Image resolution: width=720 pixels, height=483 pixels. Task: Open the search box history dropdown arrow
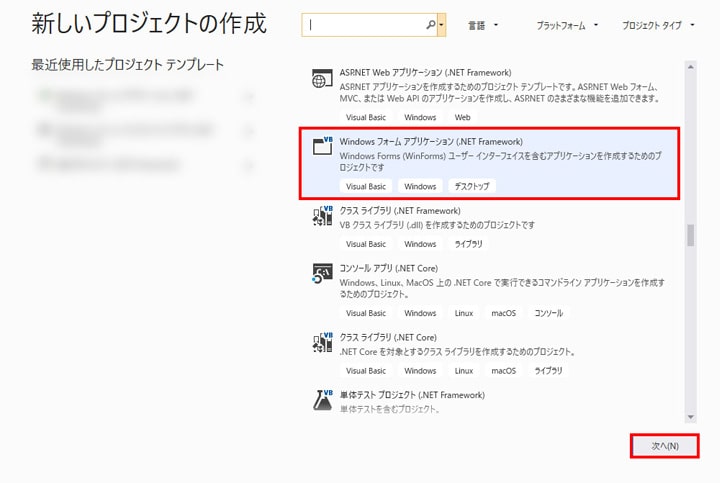tap(441, 25)
